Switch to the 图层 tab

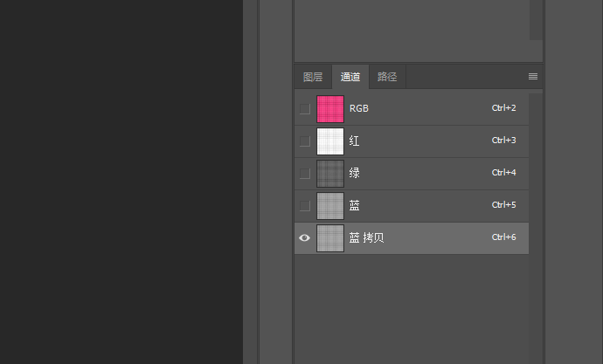coord(313,77)
